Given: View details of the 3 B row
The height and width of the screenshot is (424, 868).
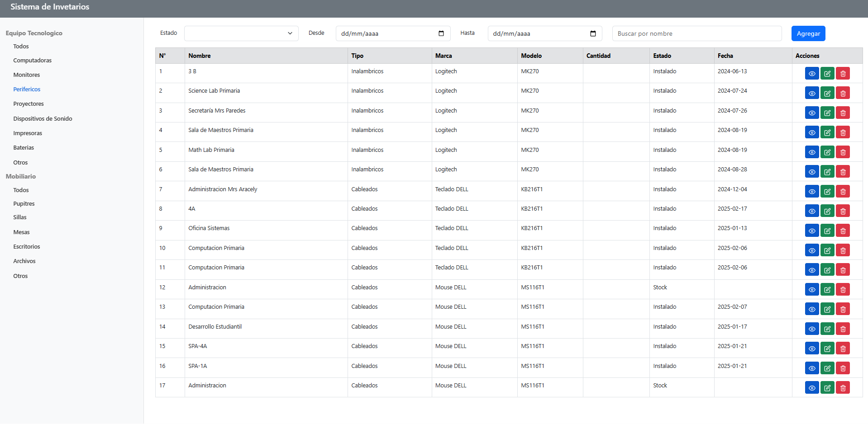Looking at the screenshot, I should coord(811,74).
